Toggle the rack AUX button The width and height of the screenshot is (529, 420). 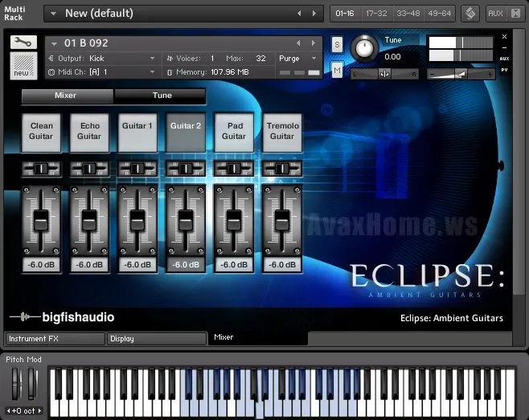tap(495, 14)
